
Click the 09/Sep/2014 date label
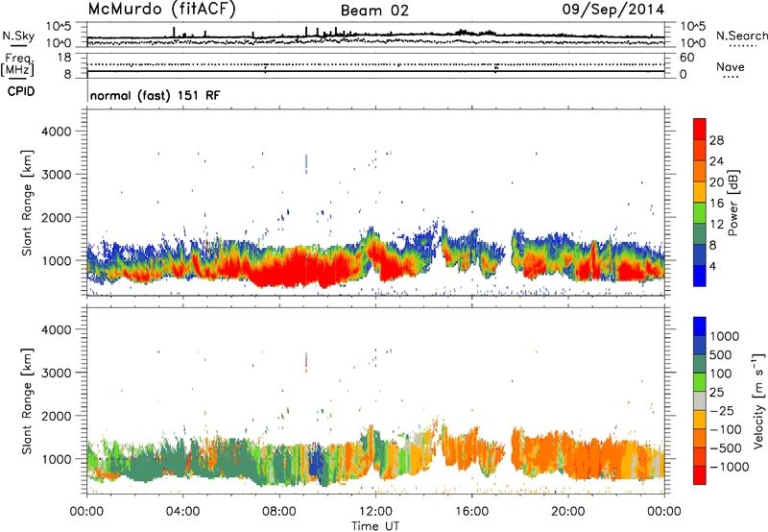tap(613, 10)
